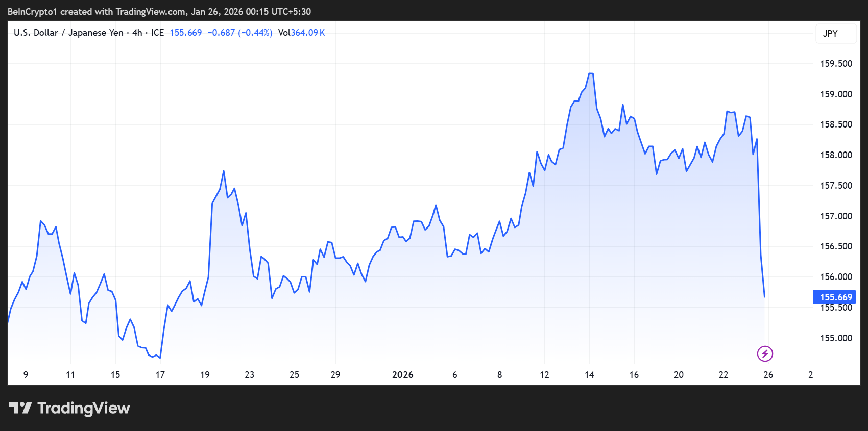The height and width of the screenshot is (431, 868).
Task: Click the BeInCrypto1 created with TradingView.com caption
Action: 159,12
